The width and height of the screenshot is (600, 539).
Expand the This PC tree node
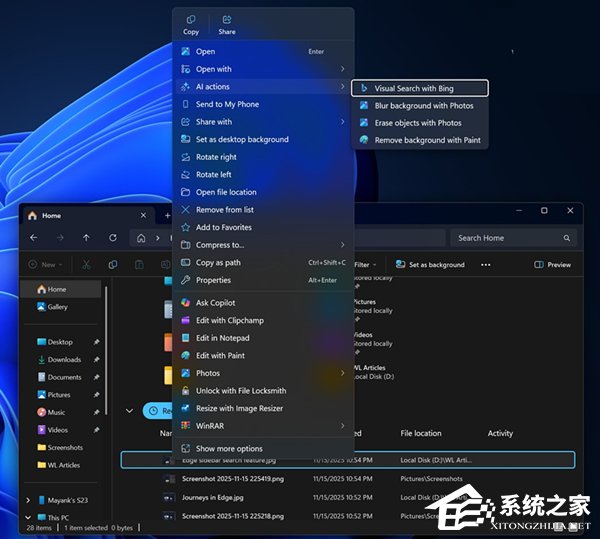(28, 517)
